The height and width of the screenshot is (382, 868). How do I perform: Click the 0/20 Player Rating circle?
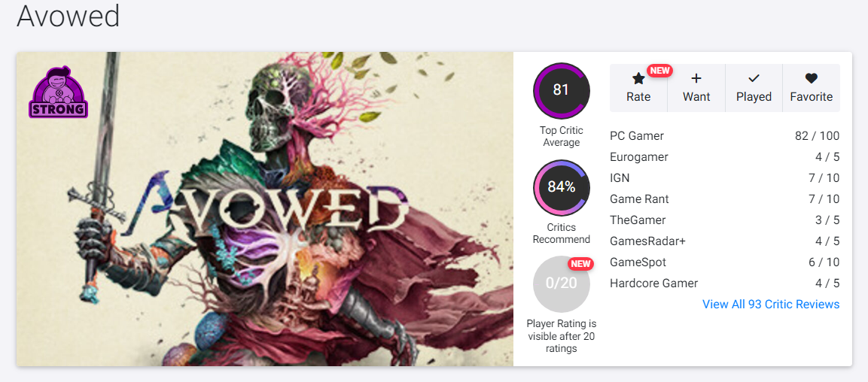point(561,283)
